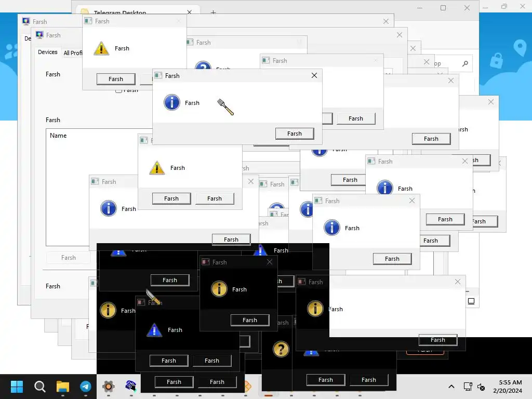The image size is (532, 399).
Task: Click the network icon in system tray
Action: [468, 387]
